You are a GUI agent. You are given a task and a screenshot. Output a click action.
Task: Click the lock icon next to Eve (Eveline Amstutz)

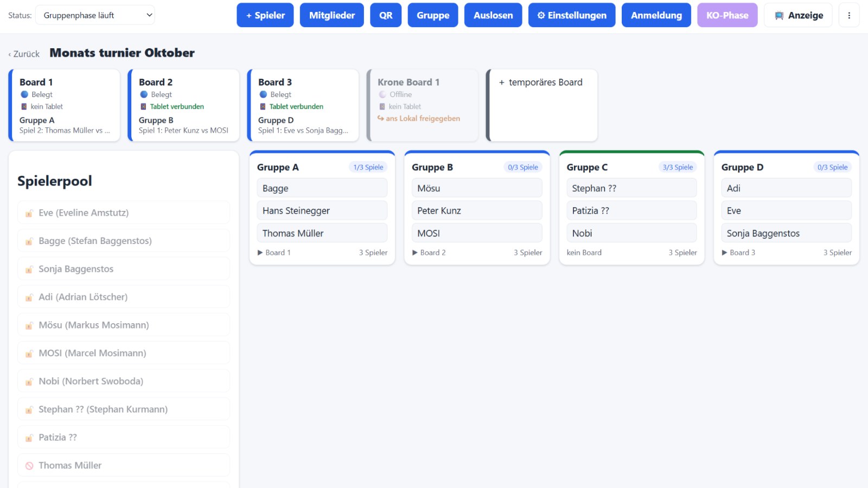[29, 213]
